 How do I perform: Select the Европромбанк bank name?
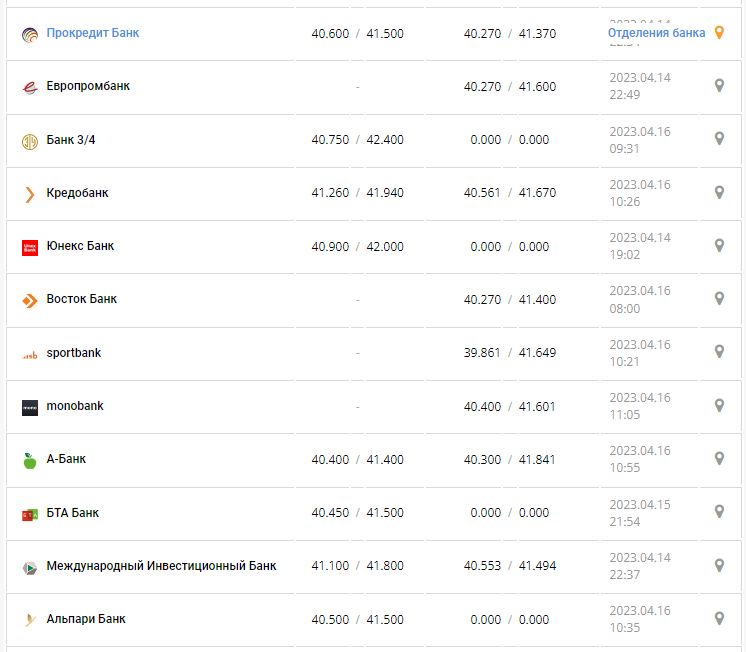point(88,86)
